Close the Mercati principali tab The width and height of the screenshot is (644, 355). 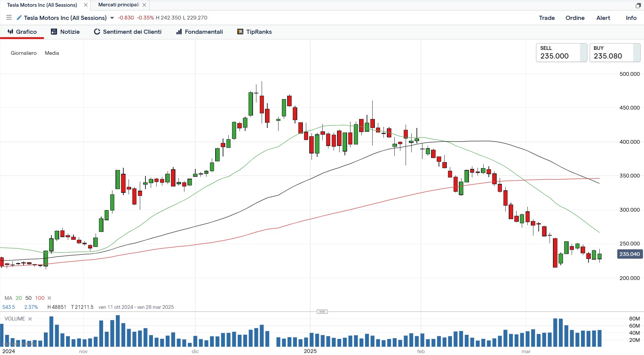pos(144,5)
